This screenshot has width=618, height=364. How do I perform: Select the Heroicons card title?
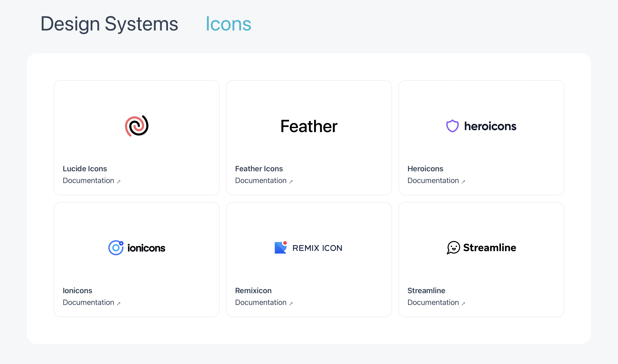425,169
